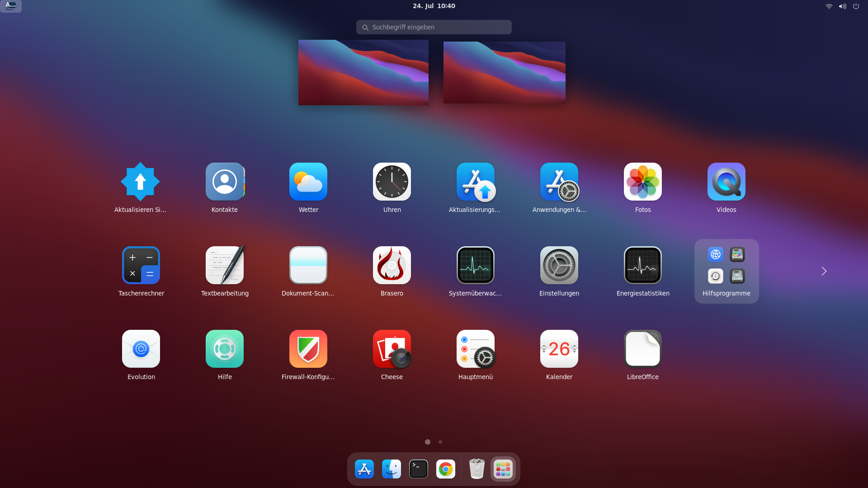This screenshot has height=488, width=868.
Task: Open the Fotos app
Action: pyautogui.click(x=642, y=182)
